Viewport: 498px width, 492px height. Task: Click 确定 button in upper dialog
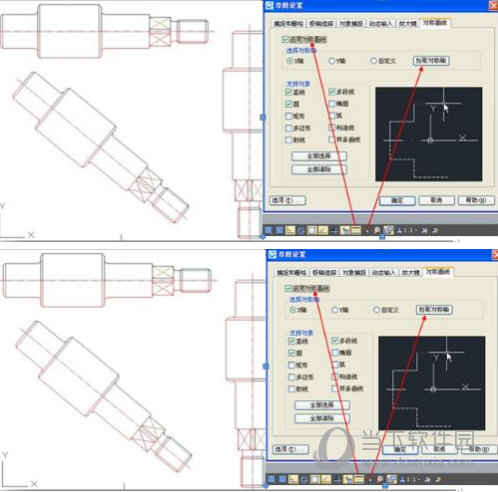[397, 200]
